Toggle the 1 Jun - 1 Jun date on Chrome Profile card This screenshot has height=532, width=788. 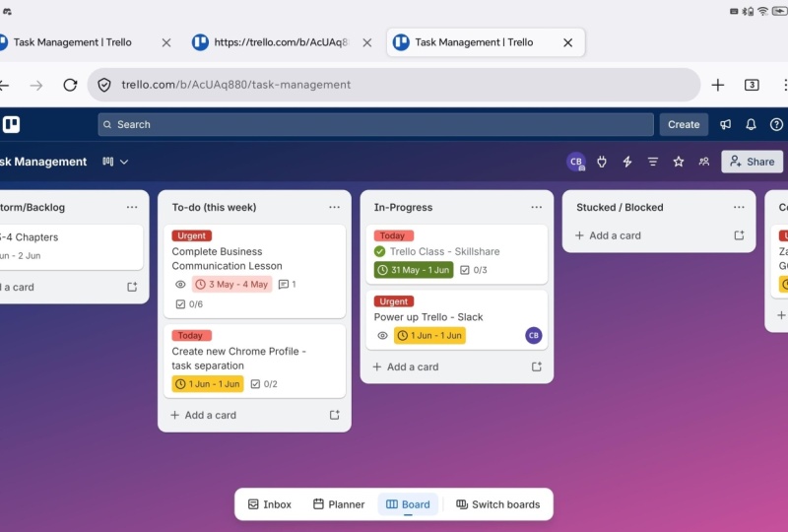tap(208, 384)
